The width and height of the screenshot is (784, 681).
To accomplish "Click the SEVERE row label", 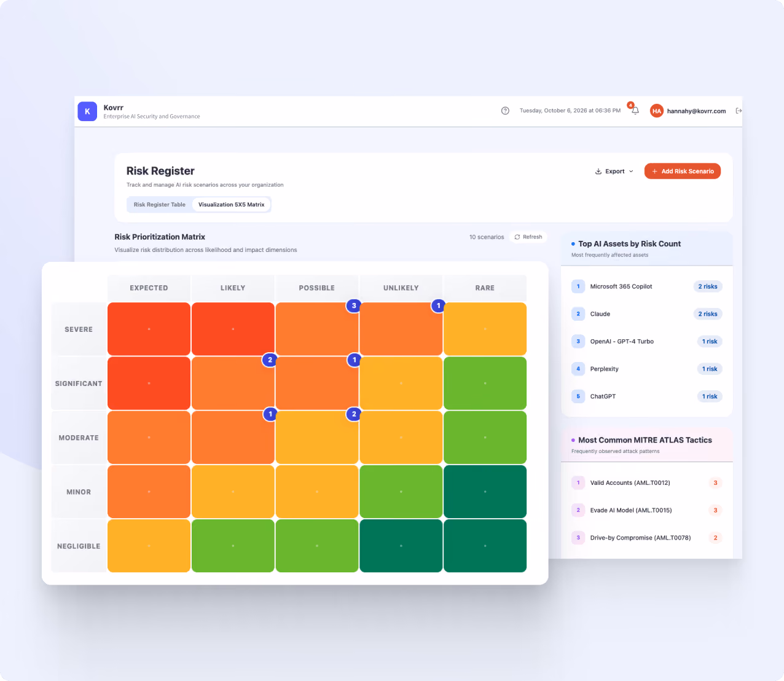I will tap(79, 329).
